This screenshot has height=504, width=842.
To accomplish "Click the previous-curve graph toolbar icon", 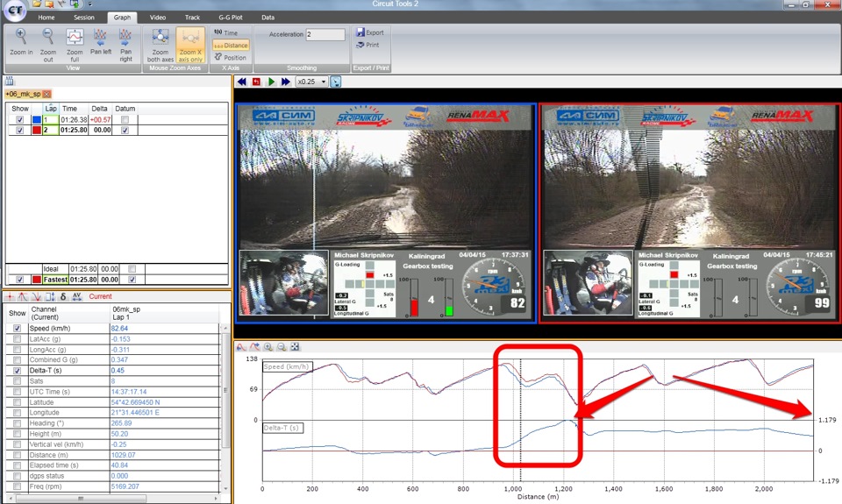I will tap(241, 347).
